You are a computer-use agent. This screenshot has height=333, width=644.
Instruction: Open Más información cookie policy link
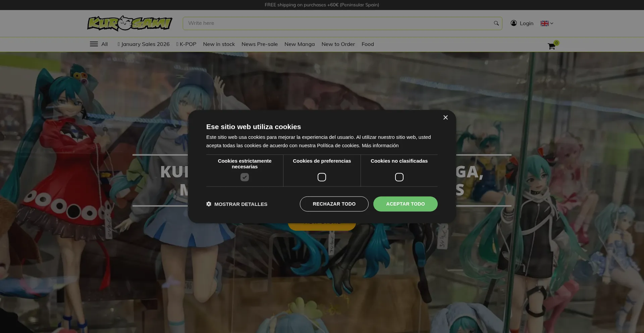click(x=379, y=146)
